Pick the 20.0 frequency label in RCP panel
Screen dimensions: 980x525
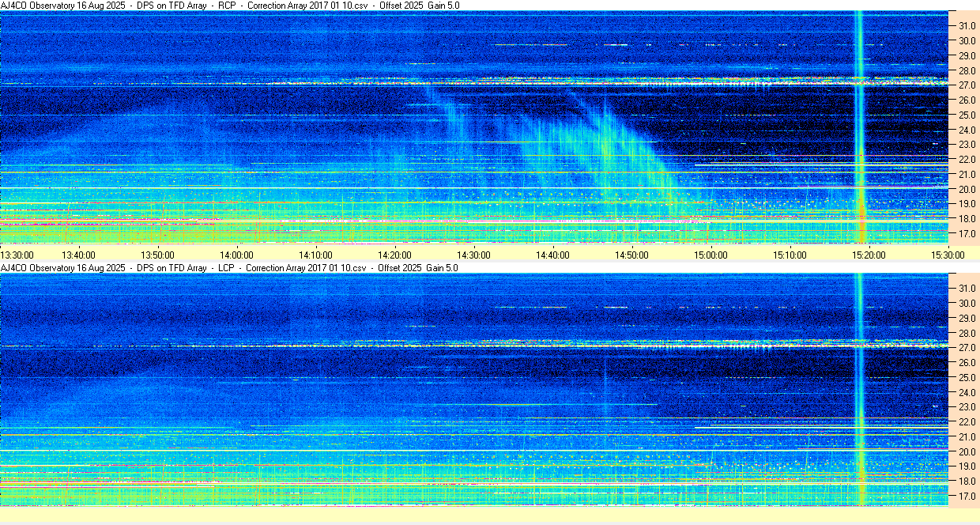[x=967, y=190]
